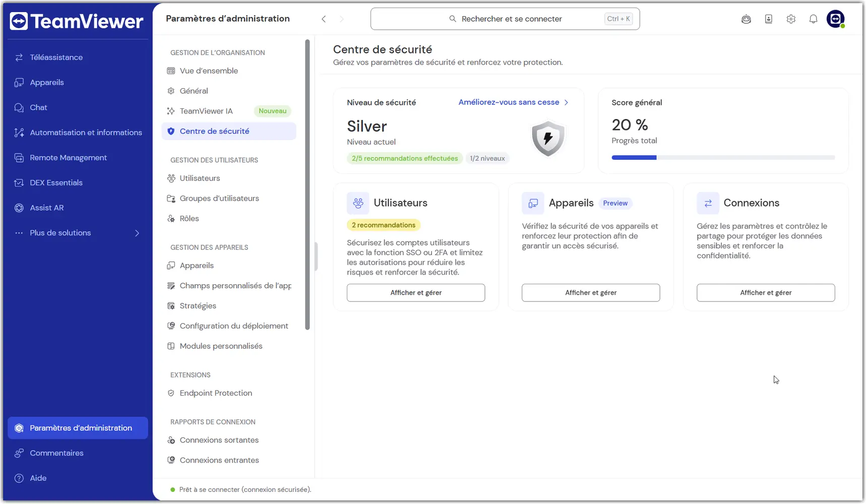Open Champs personnalisés de l'appareil
This screenshot has height=504, width=866.
[x=229, y=286]
